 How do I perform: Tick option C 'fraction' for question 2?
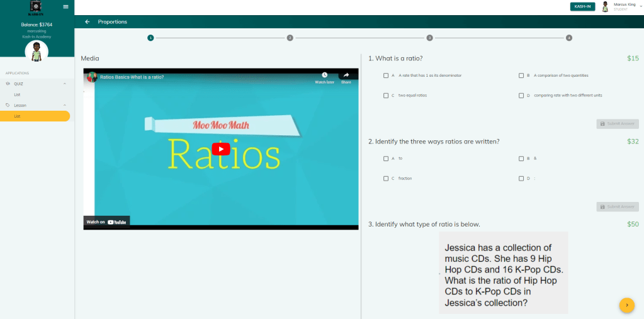[x=386, y=179]
